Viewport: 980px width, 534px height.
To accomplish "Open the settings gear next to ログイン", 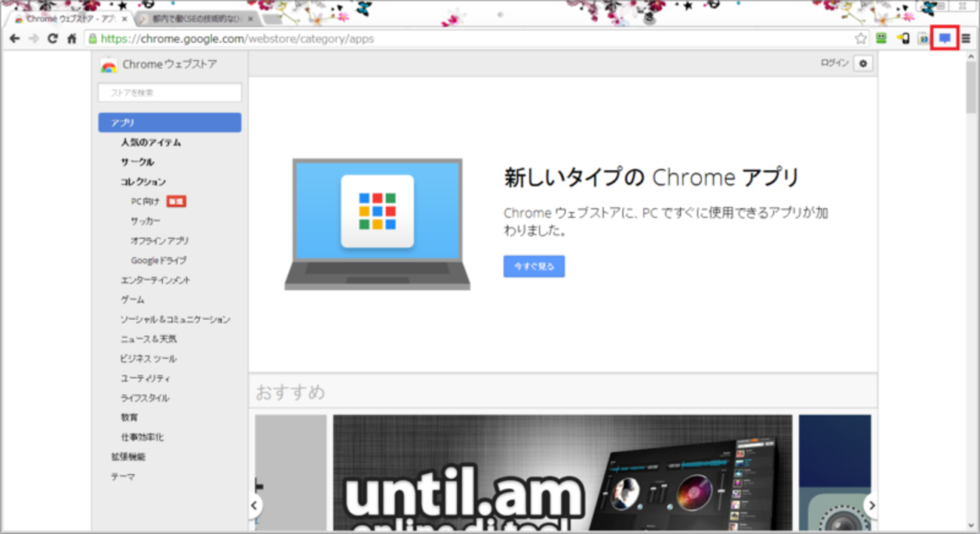I will 863,64.
